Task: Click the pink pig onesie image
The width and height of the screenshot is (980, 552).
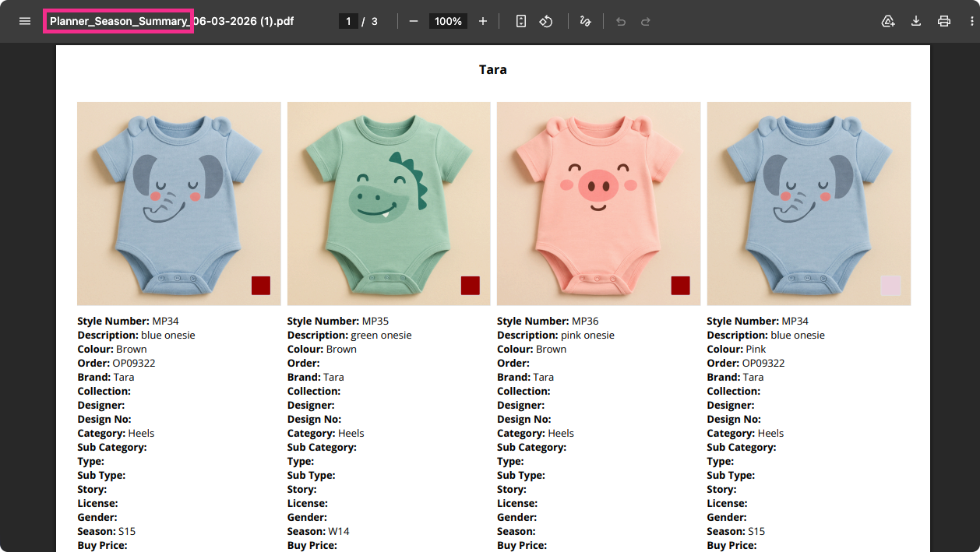Action: 598,203
